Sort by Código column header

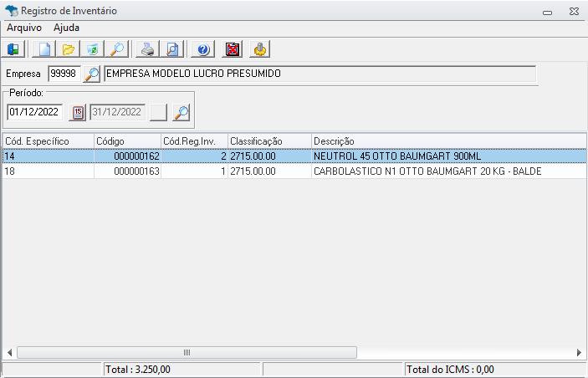127,141
